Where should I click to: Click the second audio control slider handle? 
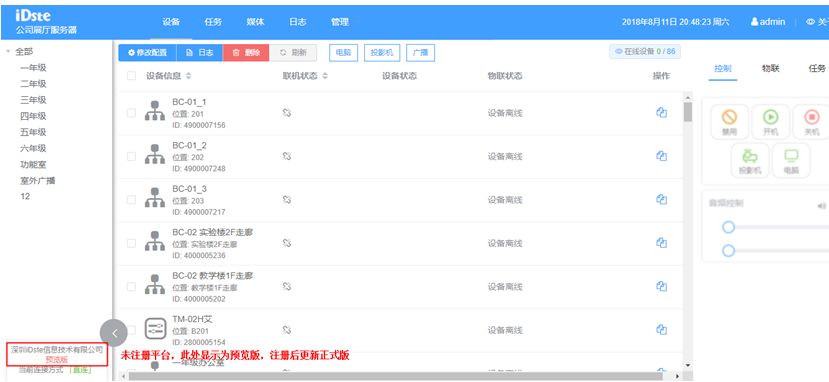tap(729, 250)
